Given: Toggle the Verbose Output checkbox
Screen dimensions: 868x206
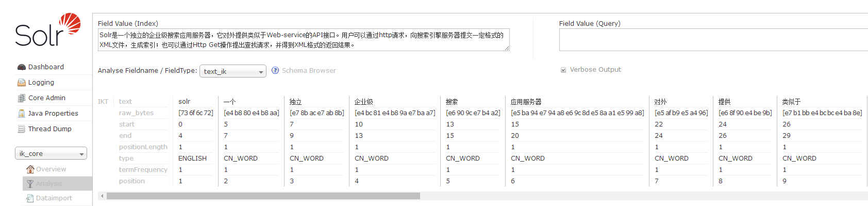Looking at the screenshot, I should 563,70.
